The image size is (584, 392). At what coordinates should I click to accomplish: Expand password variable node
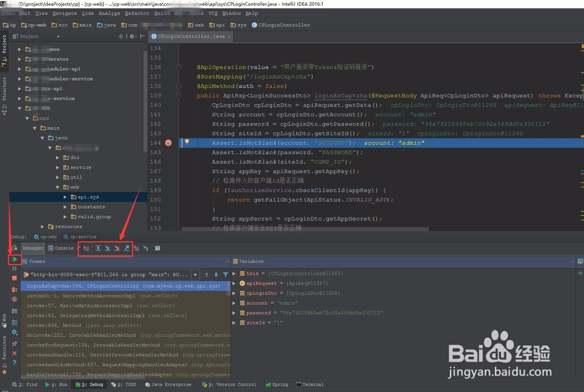(x=234, y=313)
